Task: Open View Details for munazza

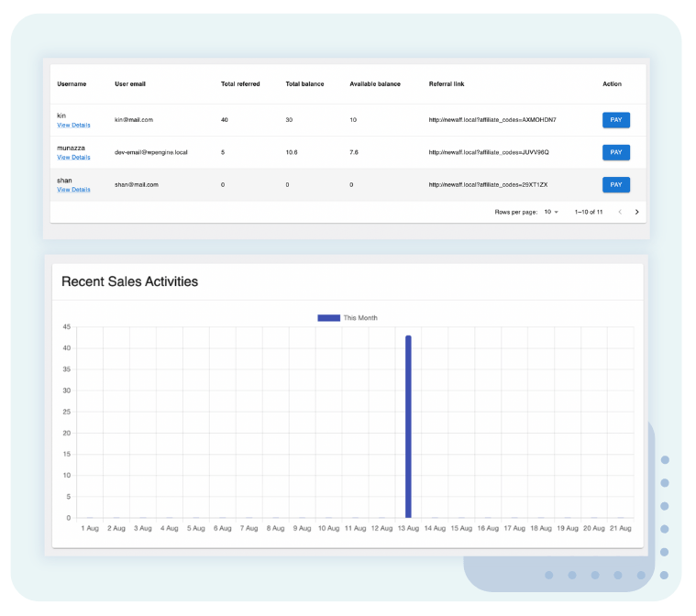Action: [73, 158]
